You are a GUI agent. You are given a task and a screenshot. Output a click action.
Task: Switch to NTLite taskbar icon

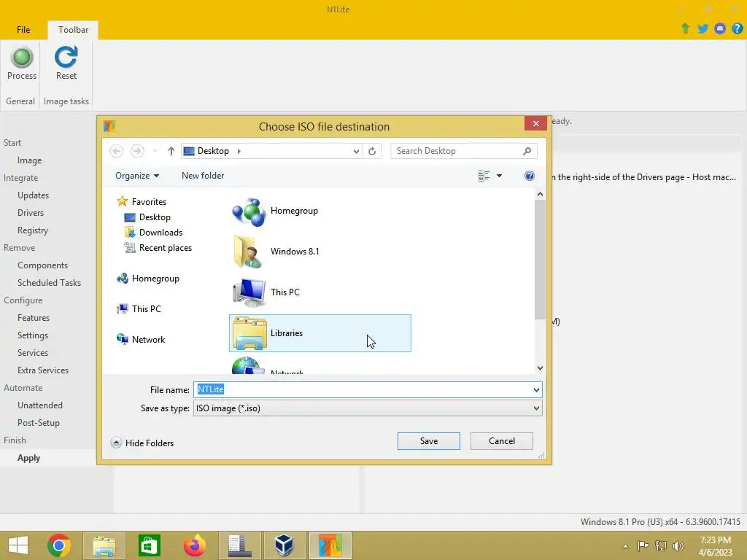tap(330, 545)
